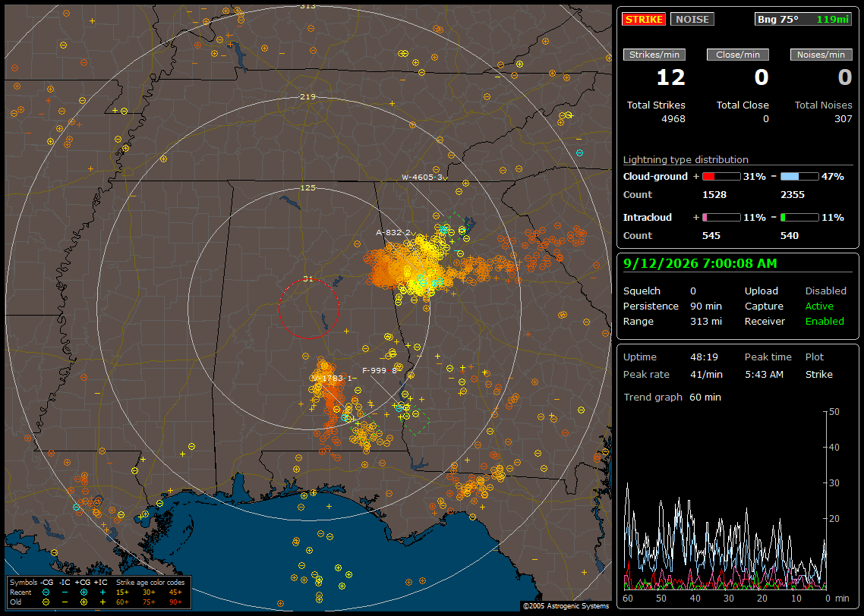This screenshot has height=616, width=864.
Task: Click the recent +CG cyan legend symbol
Action: click(84, 592)
